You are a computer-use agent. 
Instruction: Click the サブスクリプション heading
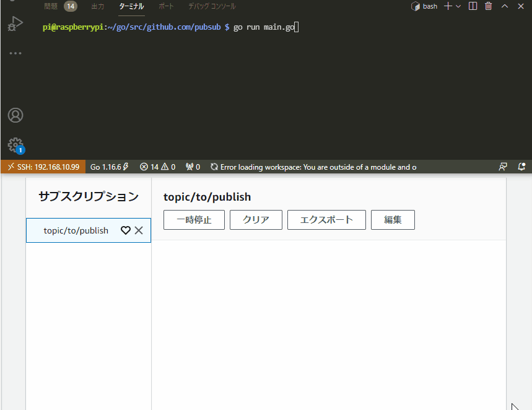[88, 196]
